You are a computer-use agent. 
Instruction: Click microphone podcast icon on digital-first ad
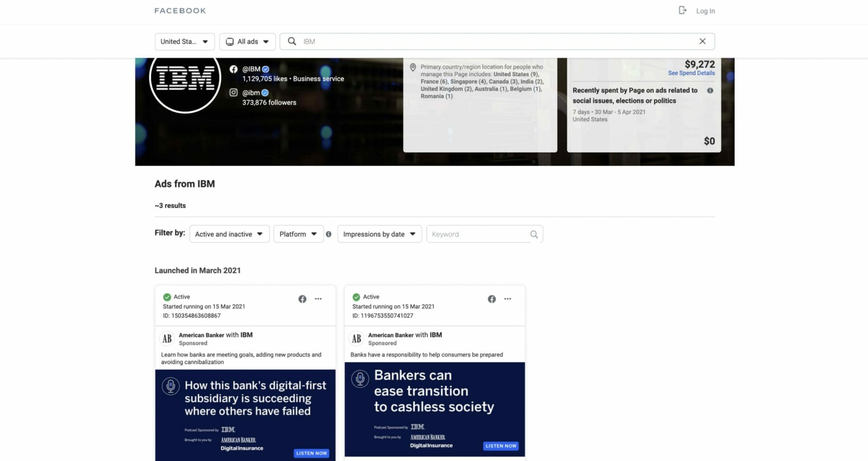click(x=170, y=386)
